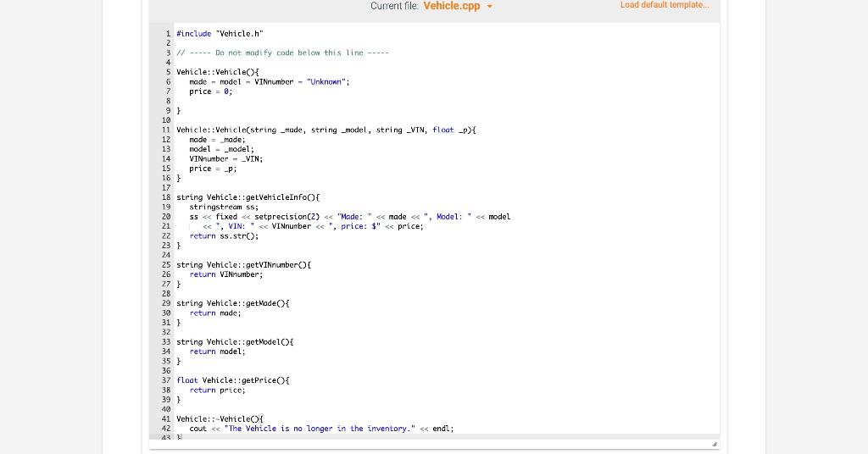Click the setprecision(2) call on line 20
The height and width of the screenshot is (454, 868).
(x=287, y=217)
